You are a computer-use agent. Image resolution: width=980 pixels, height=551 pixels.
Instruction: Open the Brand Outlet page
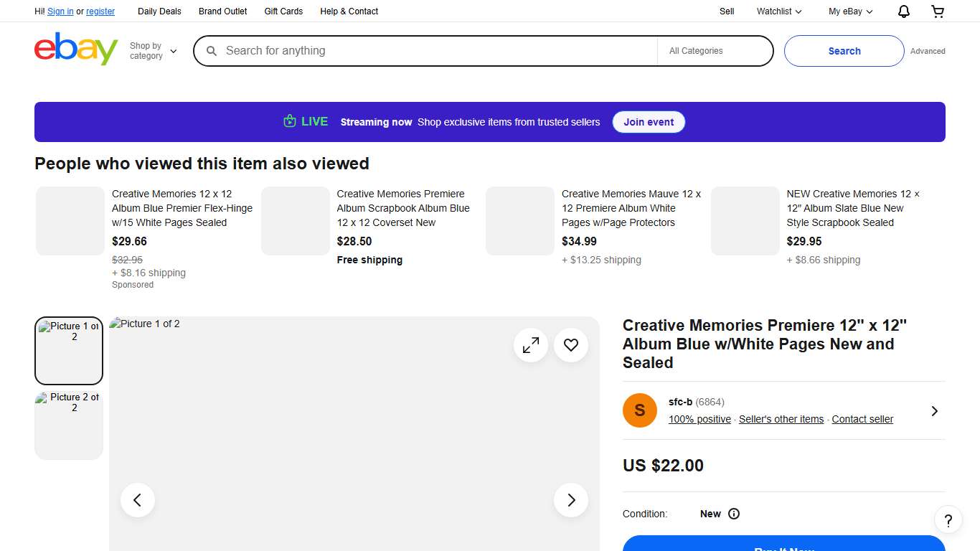222,11
